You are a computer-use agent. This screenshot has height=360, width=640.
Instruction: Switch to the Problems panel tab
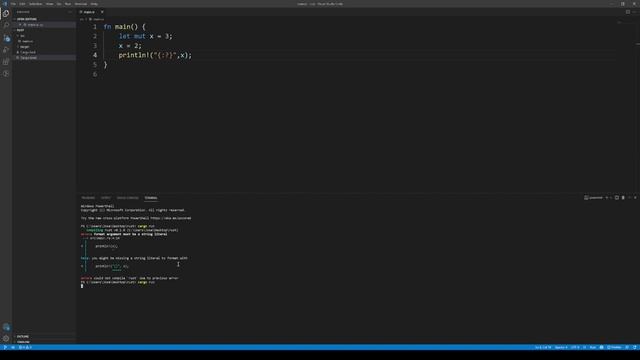(88, 198)
